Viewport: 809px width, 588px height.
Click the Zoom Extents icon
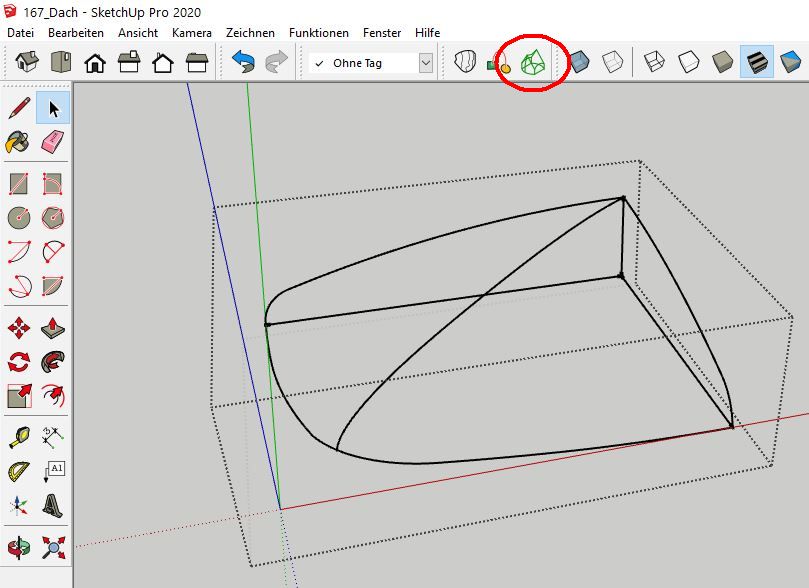coord(53,547)
